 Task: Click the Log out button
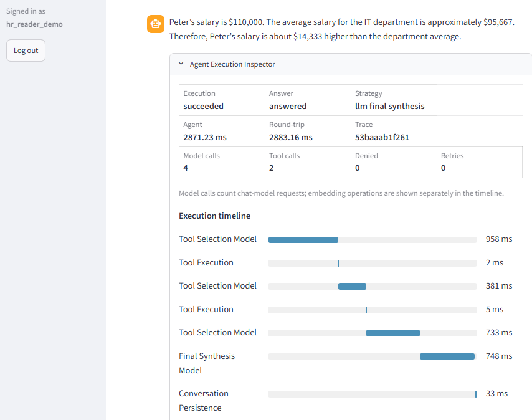coord(26,50)
